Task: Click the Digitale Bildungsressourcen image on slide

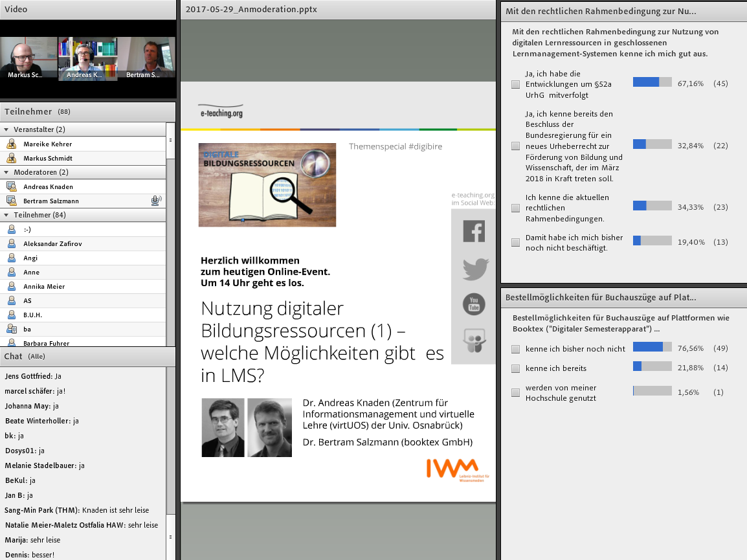Action: coord(267,185)
